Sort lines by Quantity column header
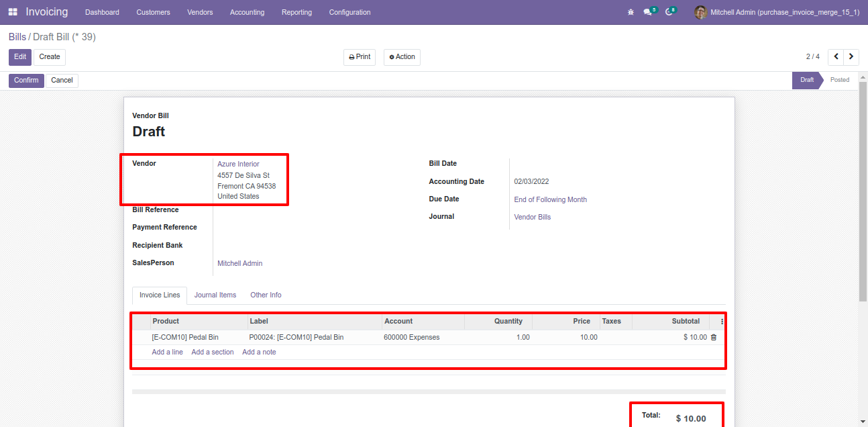The height and width of the screenshot is (427, 868). point(498,322)
